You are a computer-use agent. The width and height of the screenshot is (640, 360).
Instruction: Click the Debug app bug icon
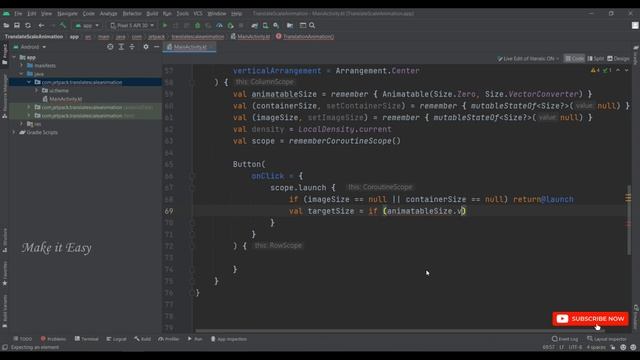pyautogui.click(x=198, y=25)
